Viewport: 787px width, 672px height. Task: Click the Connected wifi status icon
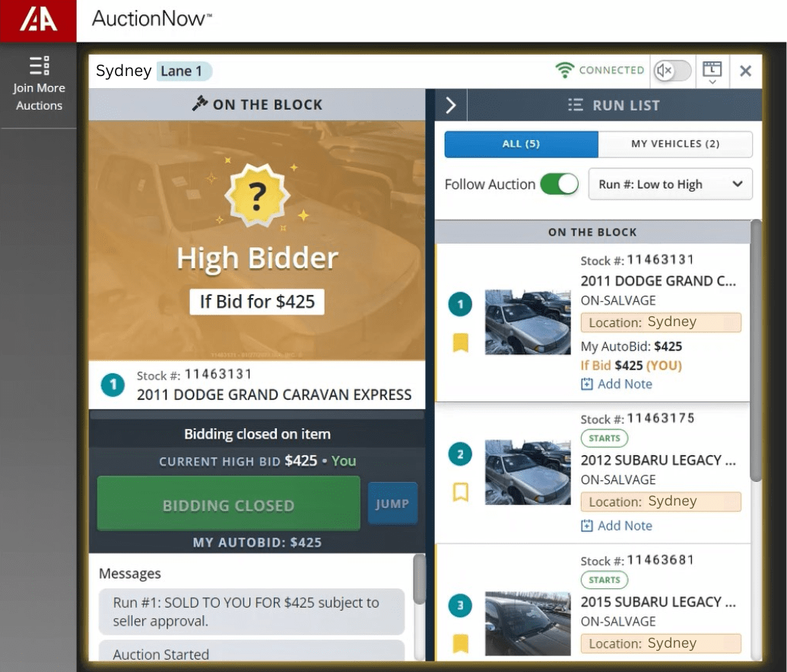564,71
